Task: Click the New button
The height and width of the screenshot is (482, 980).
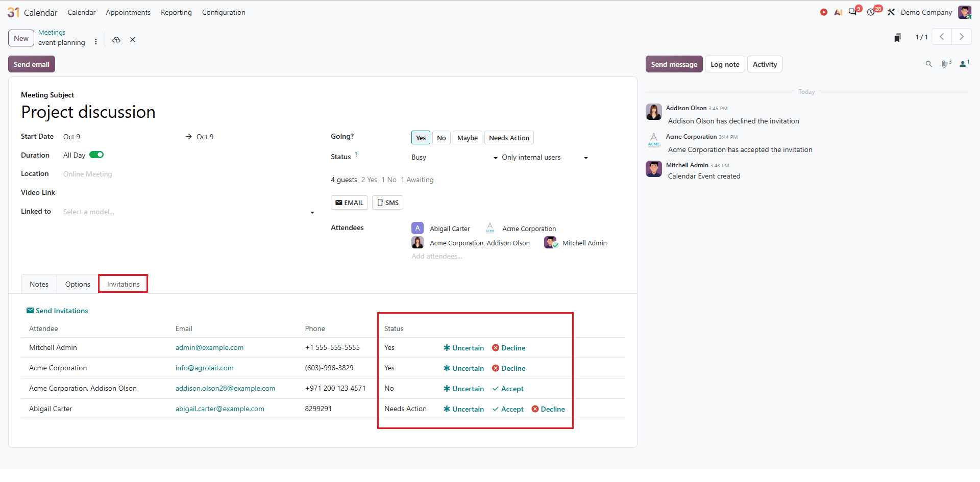Action: (x=21, y=38)
